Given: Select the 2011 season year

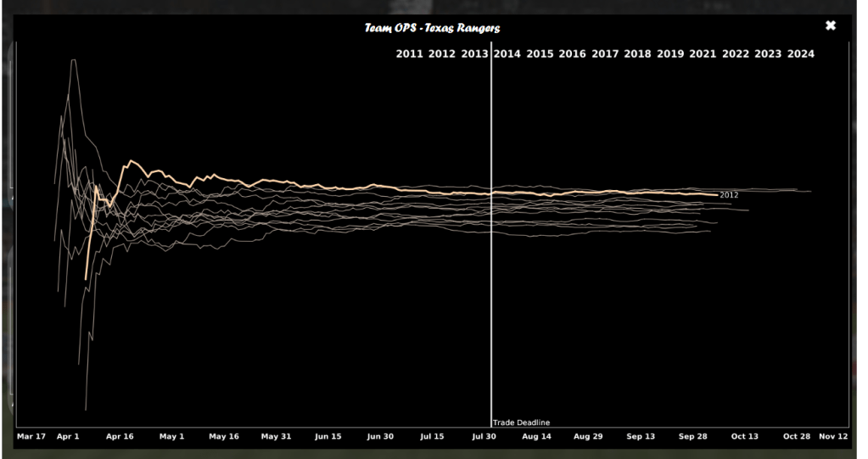Looking at the screenshot, I should 410,54.
